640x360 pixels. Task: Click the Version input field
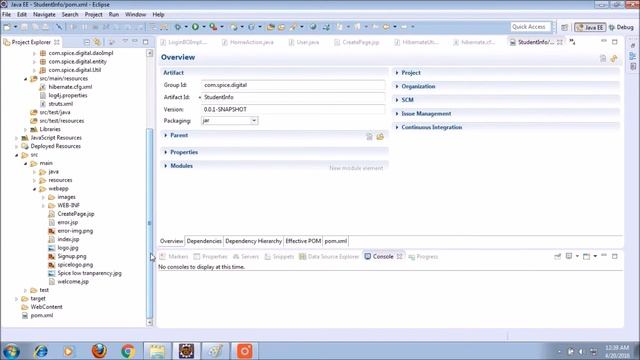pos(293,109)
